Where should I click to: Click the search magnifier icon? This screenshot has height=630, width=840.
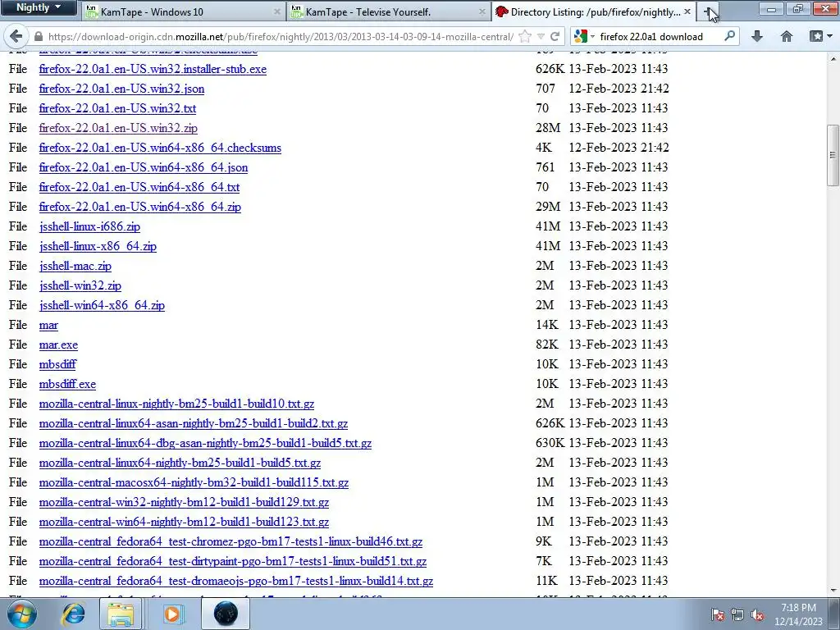click(729, 36)
